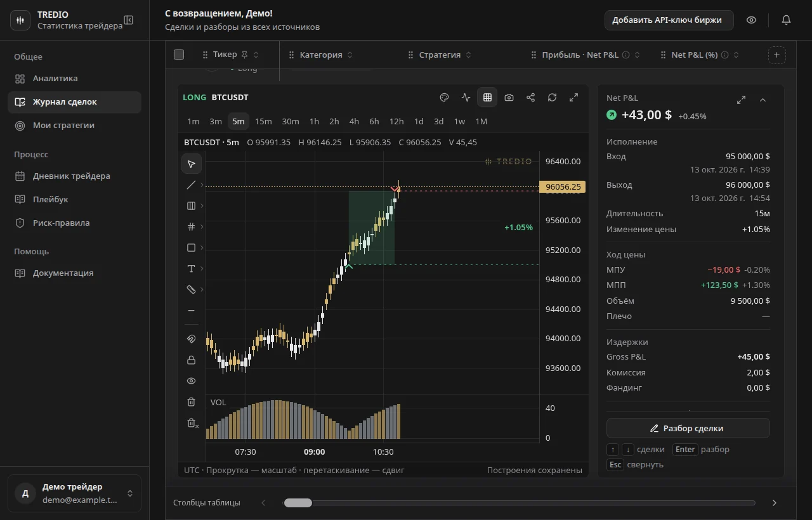The height and width of the screenshot is (520, 812).
Task: Lock all drawings on chart
Action: tap(191, 360)
